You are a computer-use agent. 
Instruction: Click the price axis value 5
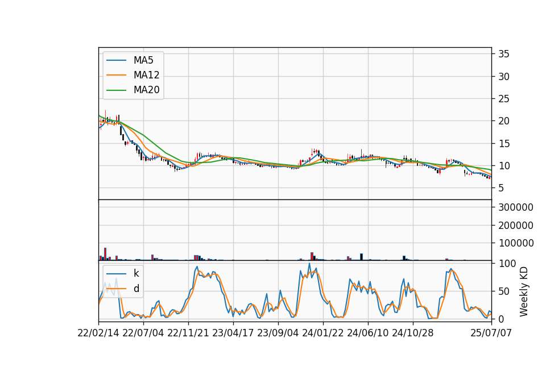501,188
